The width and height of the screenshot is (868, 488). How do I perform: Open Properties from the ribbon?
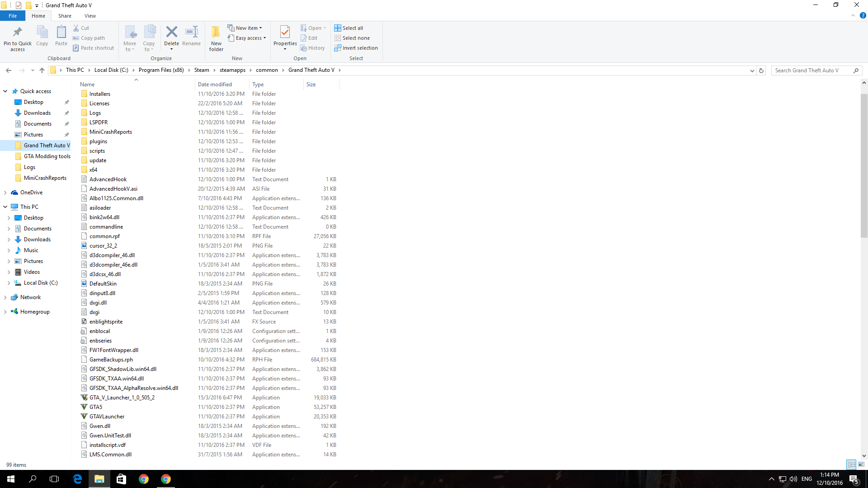[x=285, y=33]
